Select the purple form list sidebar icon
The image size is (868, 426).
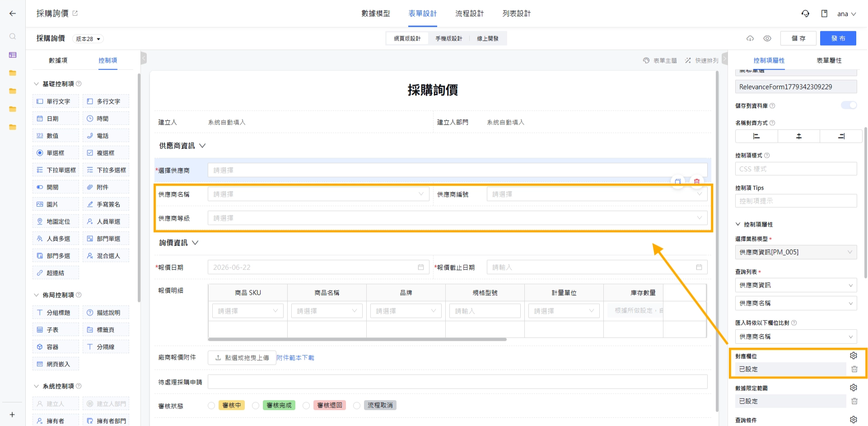13,55
